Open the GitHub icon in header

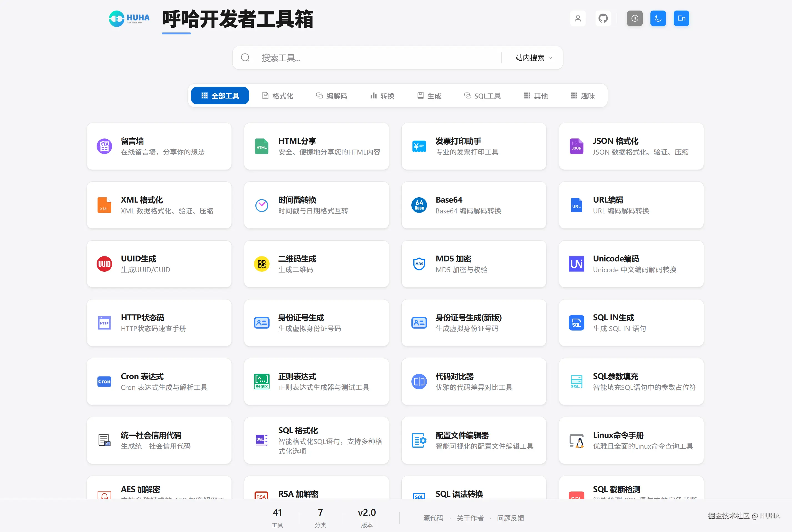click(603, 18)
